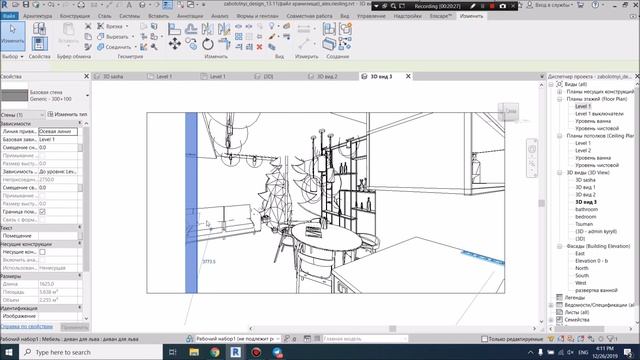Collapse the Планы этажей (Floor Plan) node
Screen dimensions: 640x360
point(560,99)
